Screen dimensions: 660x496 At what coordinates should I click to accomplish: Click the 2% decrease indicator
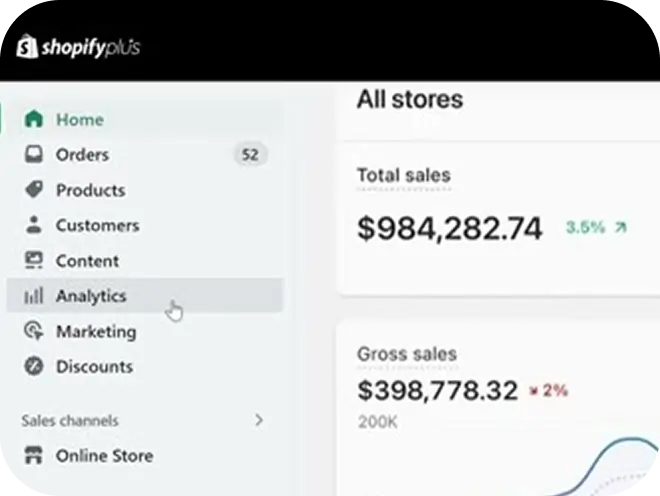[x=548, y=390]
